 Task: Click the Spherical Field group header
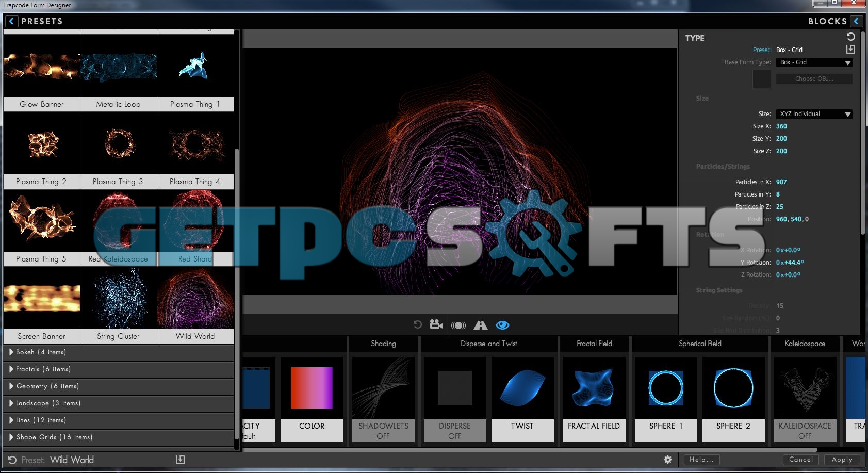700,344
